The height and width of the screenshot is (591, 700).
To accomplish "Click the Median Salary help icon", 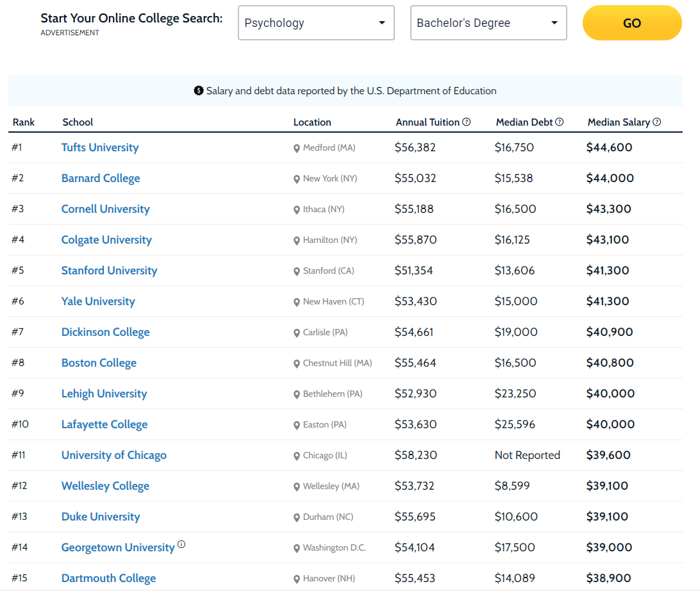I will (x=656, y=122).
